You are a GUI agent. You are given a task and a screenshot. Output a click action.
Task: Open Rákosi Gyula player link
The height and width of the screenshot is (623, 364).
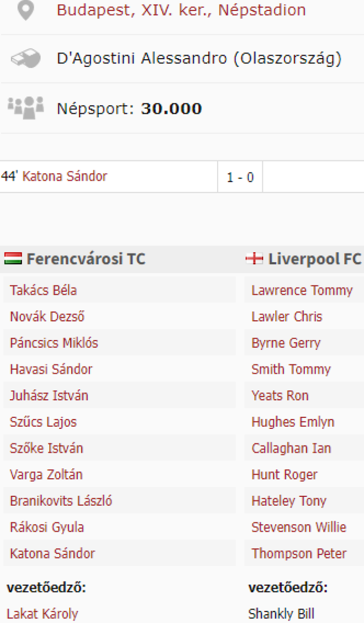[x=47, y=527]
